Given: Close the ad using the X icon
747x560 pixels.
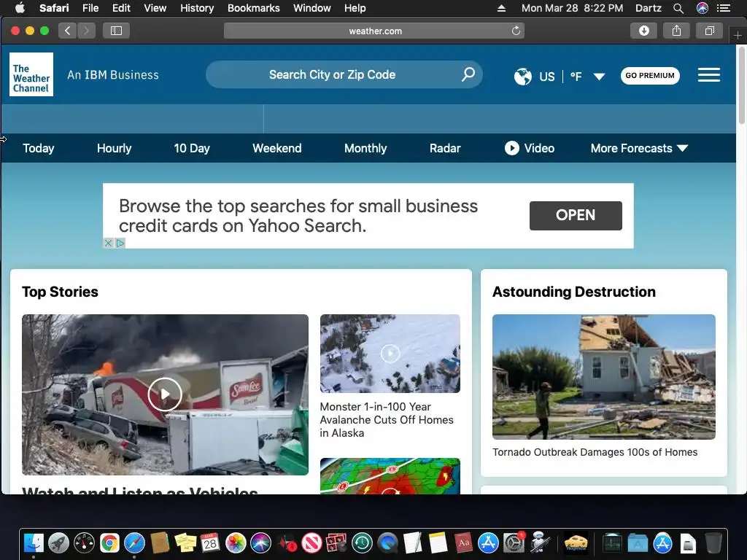Looking at the screenshot, I should 108,244.
